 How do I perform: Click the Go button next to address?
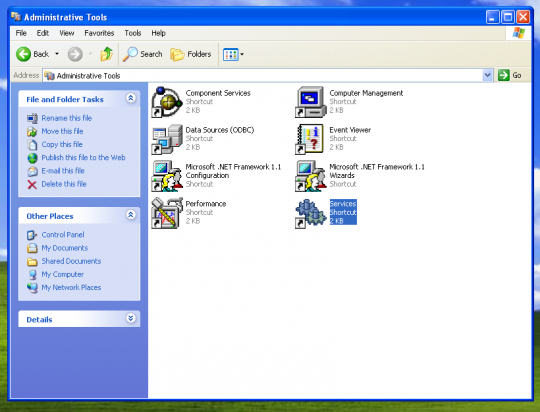click(x=510, y=75)
